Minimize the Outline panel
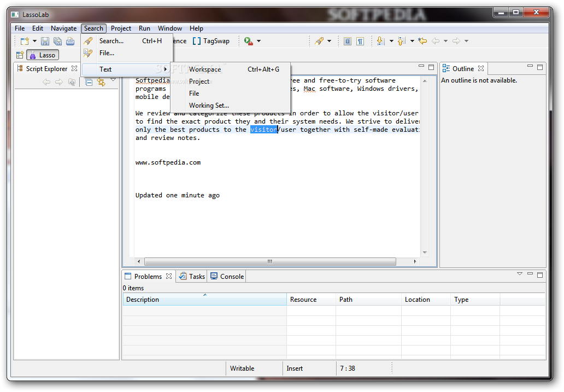564x392 pixels. point(530,66)
